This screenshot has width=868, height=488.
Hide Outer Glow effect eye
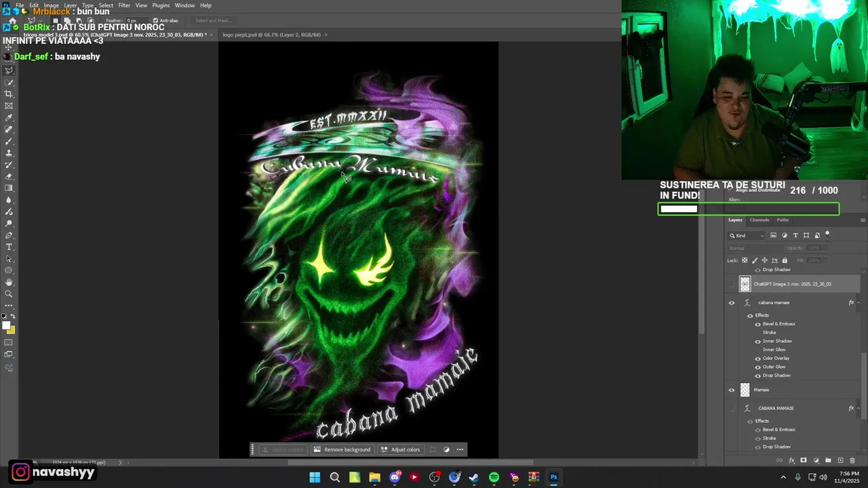(758, 367)
